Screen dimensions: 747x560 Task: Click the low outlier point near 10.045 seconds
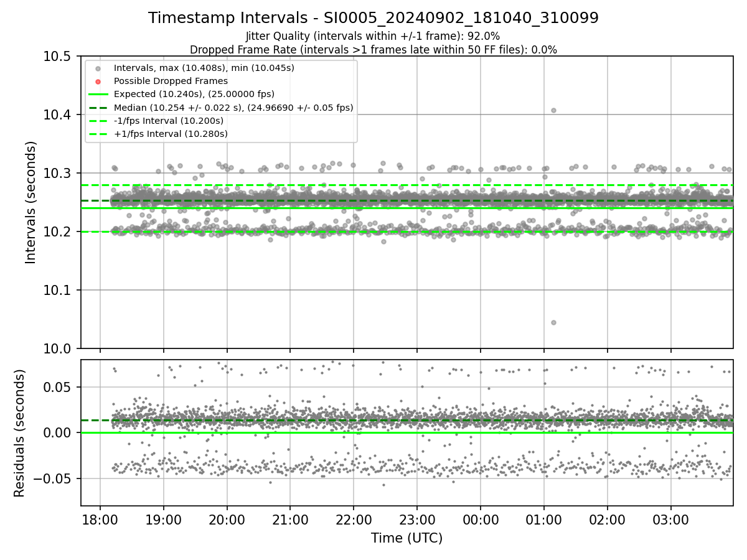(553, 322)
